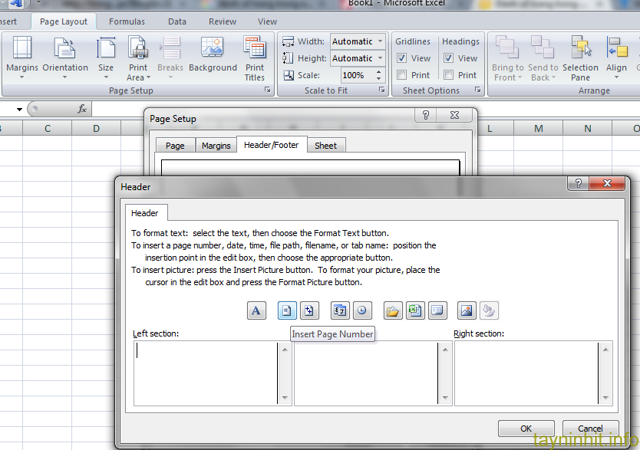Click the Insert File Path button
The height and width of the screenshot is (450, 640).
(392, 311)
